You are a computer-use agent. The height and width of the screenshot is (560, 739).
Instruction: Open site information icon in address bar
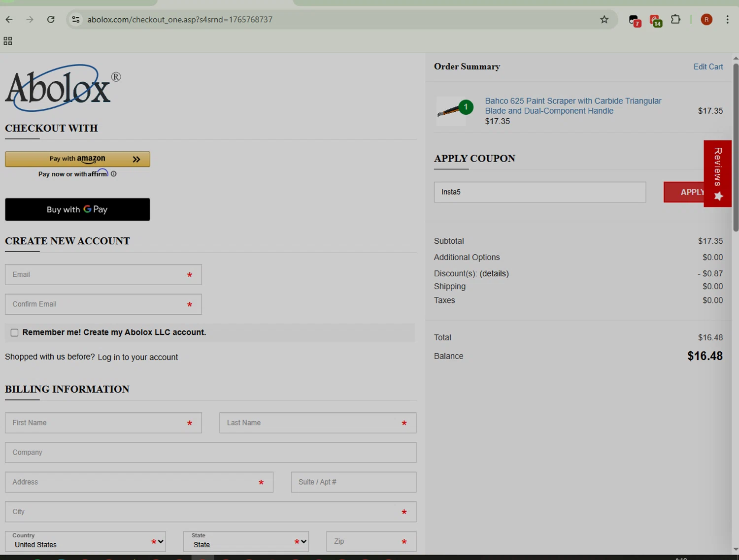(x=76, y=20)
